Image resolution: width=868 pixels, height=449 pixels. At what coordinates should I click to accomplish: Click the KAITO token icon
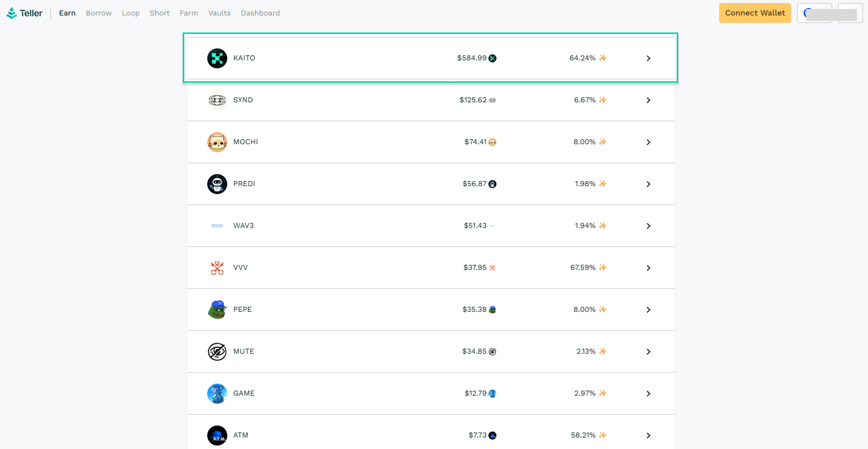pos(217,58)
